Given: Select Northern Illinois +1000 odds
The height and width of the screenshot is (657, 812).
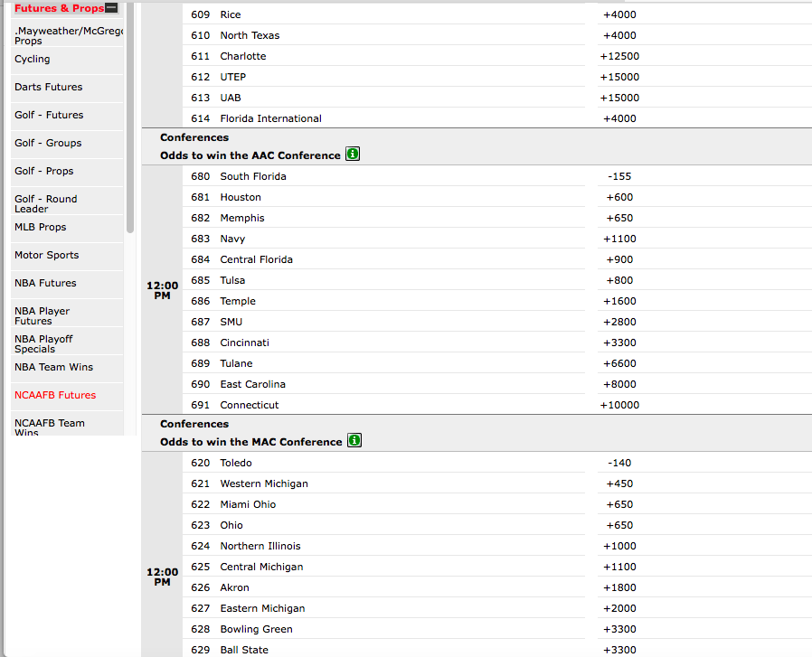Looking at the screenshot, I should (619, 546).
